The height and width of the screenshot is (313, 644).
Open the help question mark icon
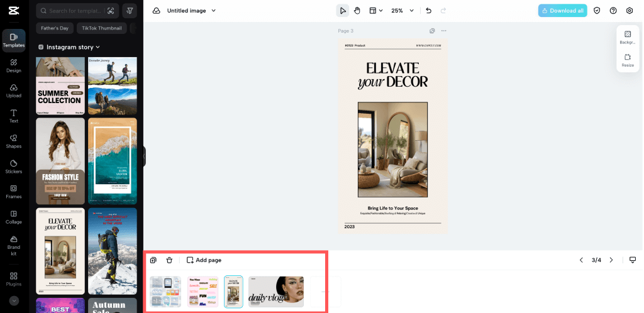click(x=613, y=11)
